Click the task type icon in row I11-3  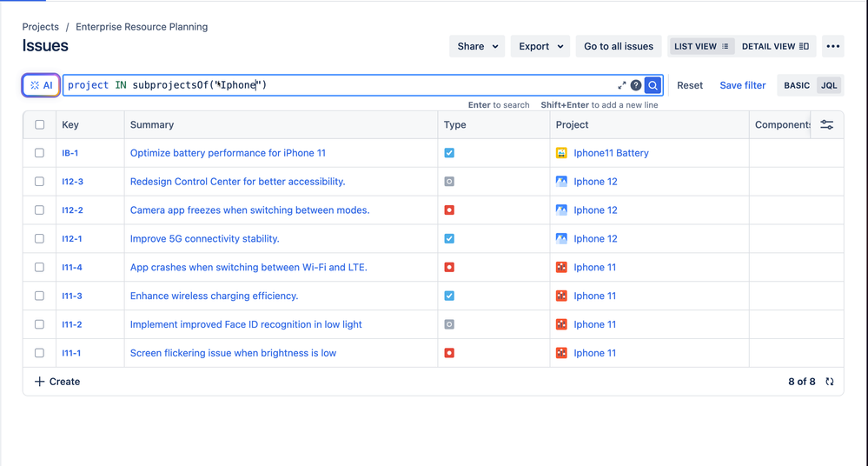tap(449, 296)
